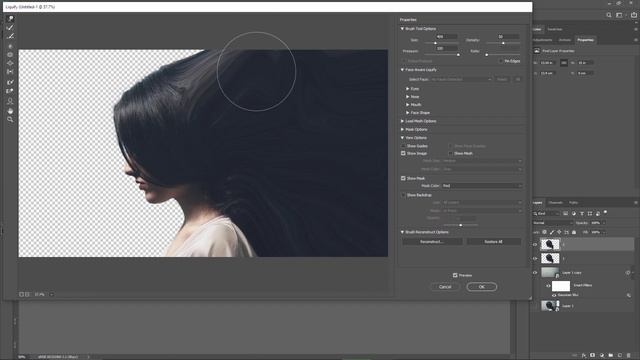The height and width of the screenshot is (360, 640).
Task: Hide the selected top layer via eye icon
Action: pos(535,244)
